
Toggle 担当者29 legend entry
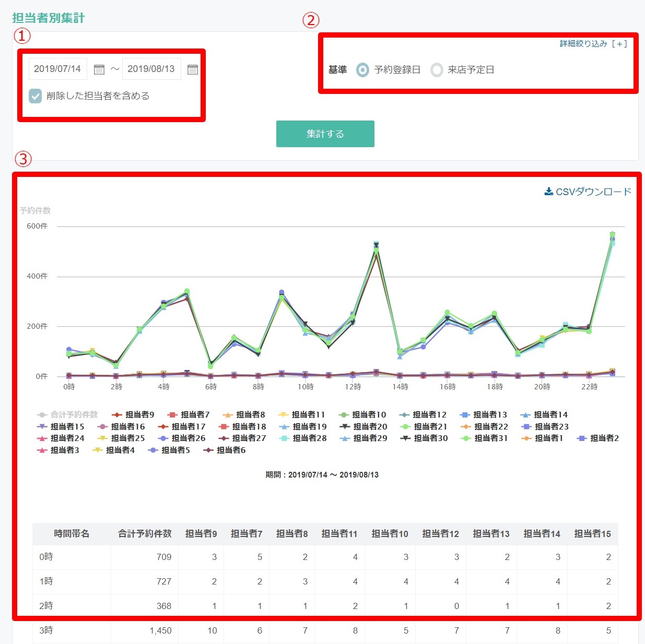(363, 438)
